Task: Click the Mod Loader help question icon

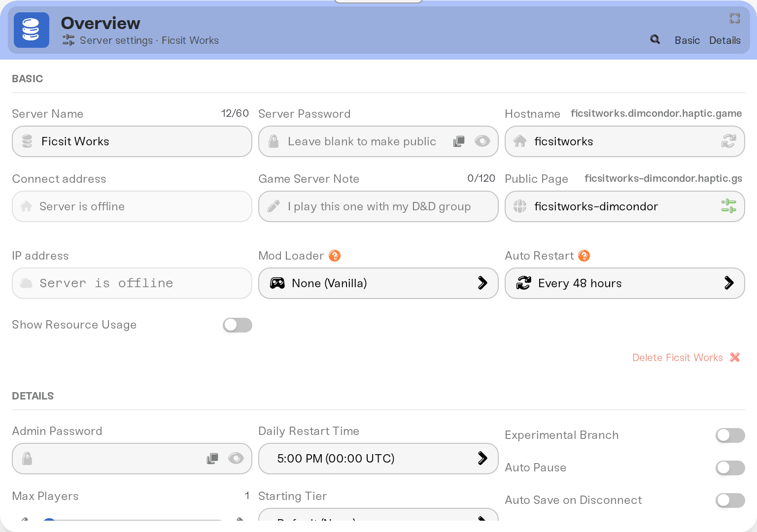Action: pyautogui.click(x=335, y=256)
